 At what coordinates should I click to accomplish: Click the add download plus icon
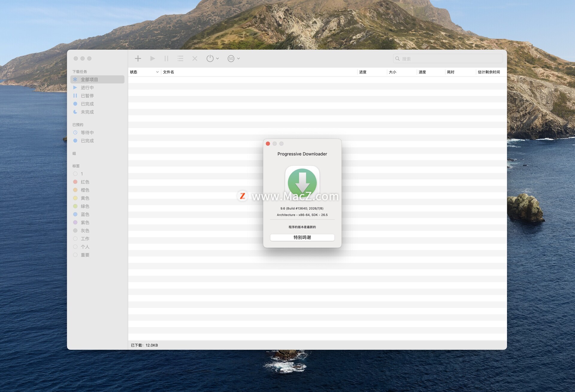(x=138, y=59)
